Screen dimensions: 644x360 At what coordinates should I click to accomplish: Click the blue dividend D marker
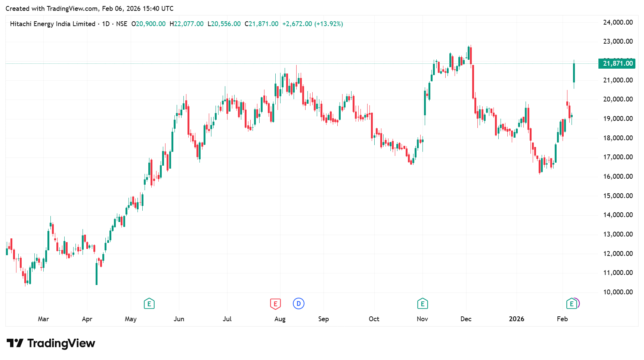tap(298, 304)
